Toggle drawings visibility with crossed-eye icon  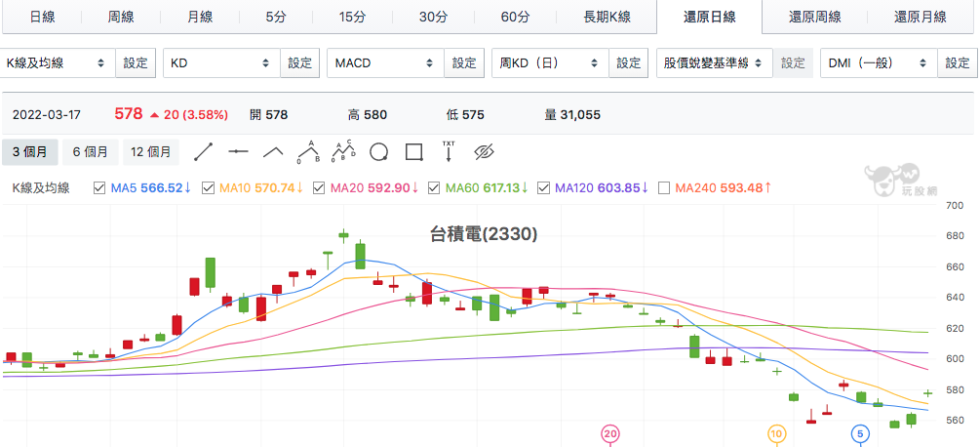484,152
